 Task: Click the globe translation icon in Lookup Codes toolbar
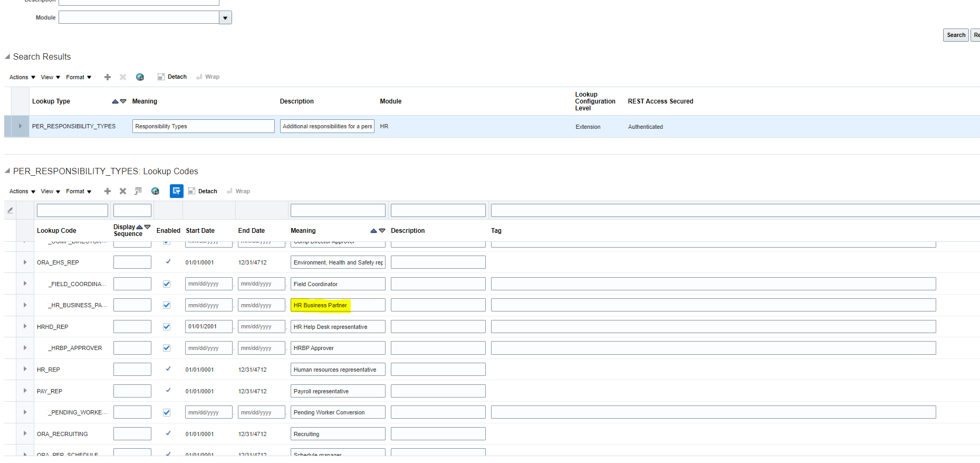(155, 191)
